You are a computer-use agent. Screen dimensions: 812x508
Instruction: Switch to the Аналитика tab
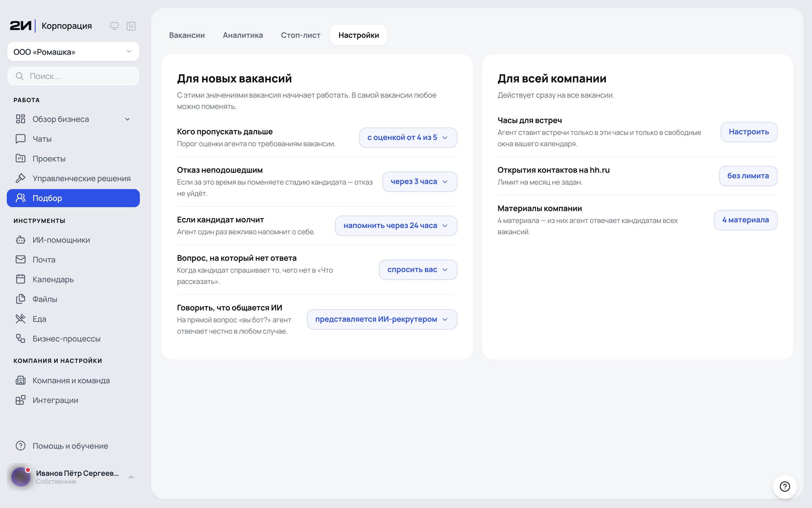[243, 35]
